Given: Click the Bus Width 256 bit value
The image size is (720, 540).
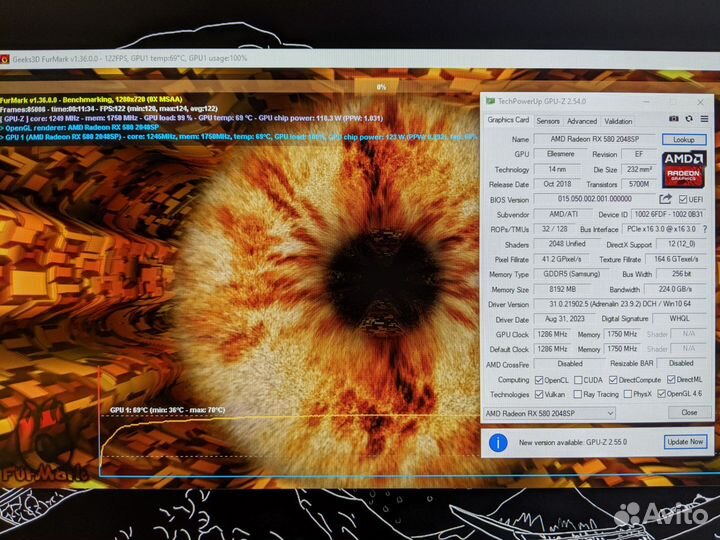Looking at the screenshot, I should pos(681,274).
